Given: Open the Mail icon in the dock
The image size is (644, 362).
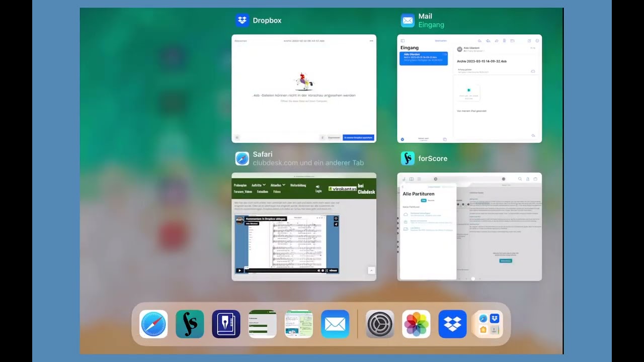Looking at the screenshot, I should point(335,324).
